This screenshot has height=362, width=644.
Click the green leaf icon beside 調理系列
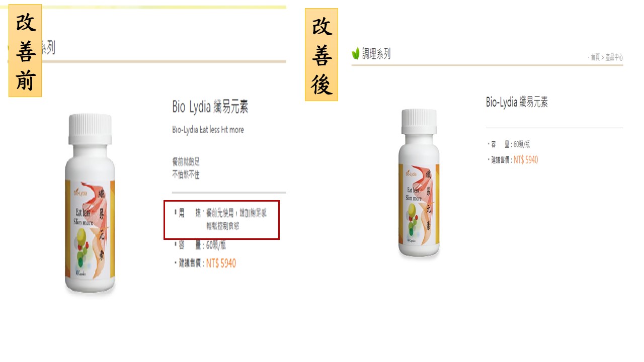point(356,53)
